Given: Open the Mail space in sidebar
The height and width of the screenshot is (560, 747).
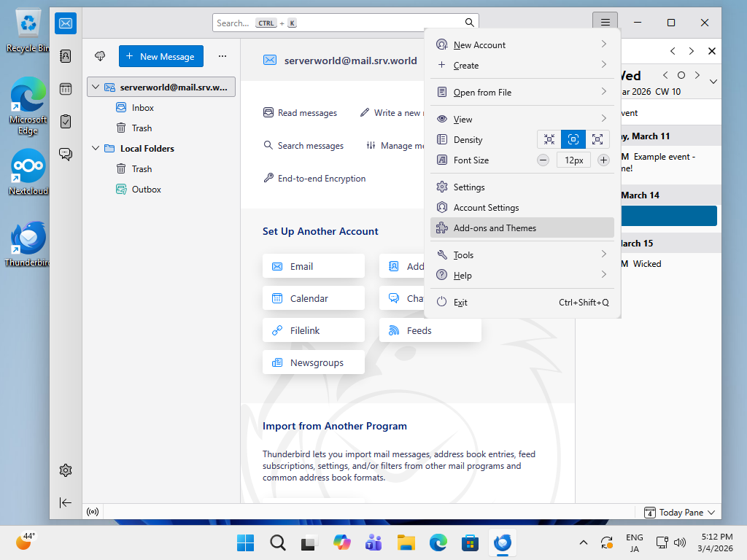Looking at the screenshot, I should coord(66,23).
